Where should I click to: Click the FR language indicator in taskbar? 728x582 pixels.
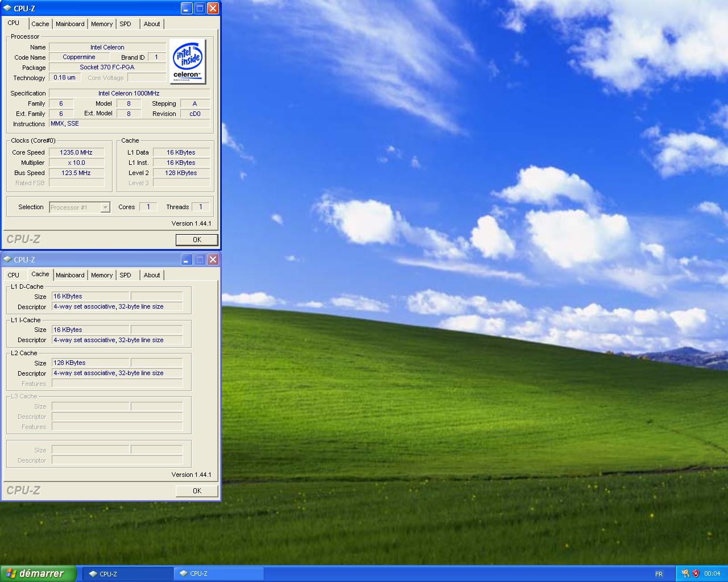tap(659, 574)
